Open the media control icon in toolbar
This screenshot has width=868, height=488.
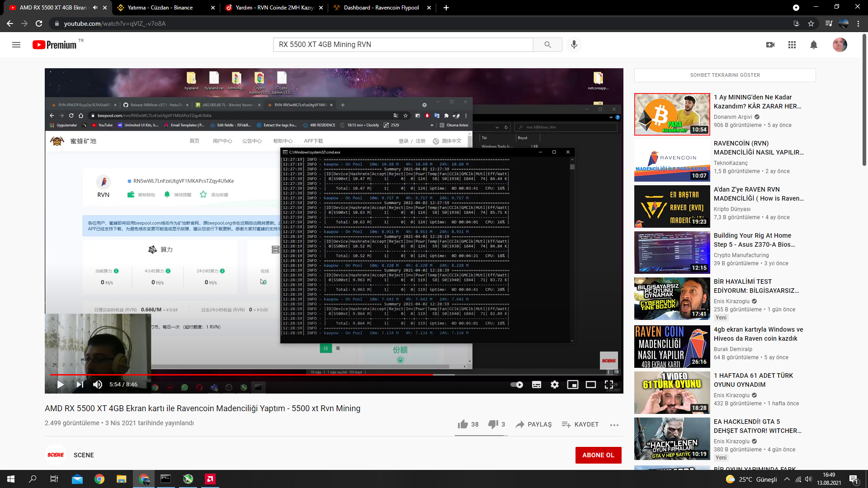829,23
